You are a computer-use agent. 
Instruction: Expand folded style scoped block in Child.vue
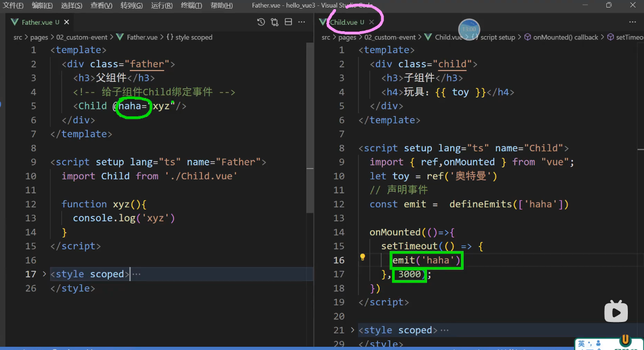coord(352,330)
